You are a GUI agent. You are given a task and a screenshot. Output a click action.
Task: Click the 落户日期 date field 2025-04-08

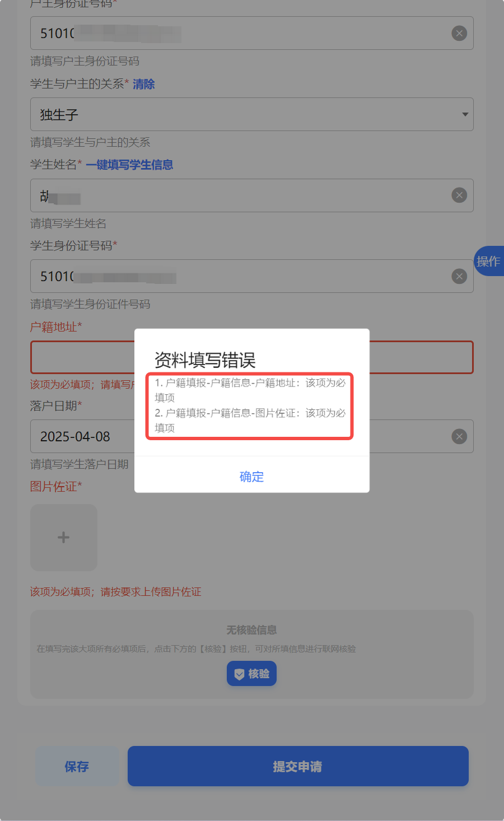point(252,436)
